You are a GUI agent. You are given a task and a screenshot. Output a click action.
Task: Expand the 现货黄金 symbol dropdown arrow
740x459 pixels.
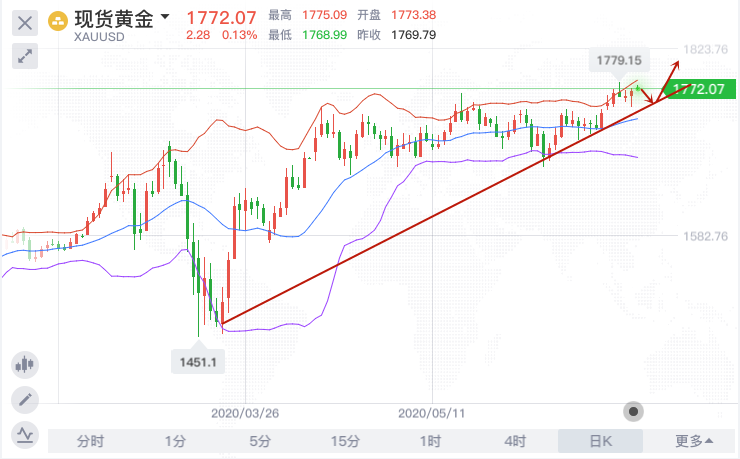click(x=165, y=17)
